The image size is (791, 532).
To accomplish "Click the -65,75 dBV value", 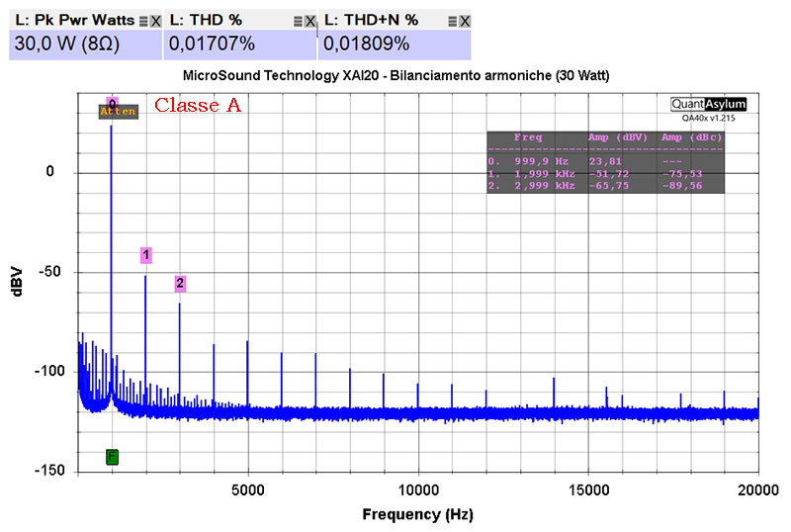I will point(609,186).
